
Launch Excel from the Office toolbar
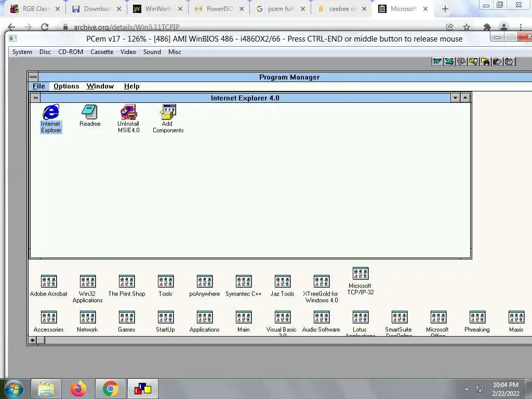(449, 61)
